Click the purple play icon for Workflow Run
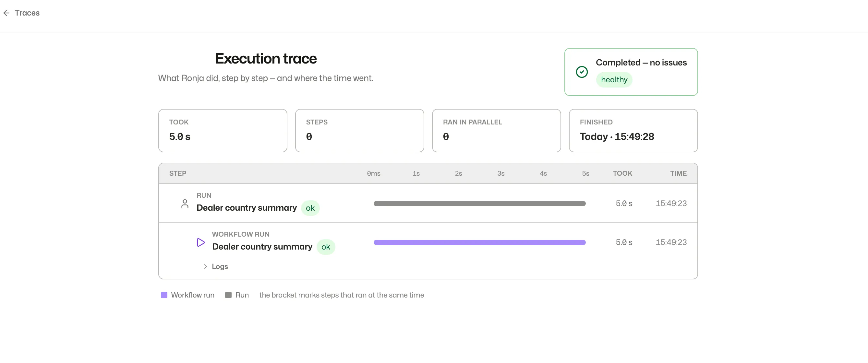Viewport: 868px width, 363px height. coord(200,242)
